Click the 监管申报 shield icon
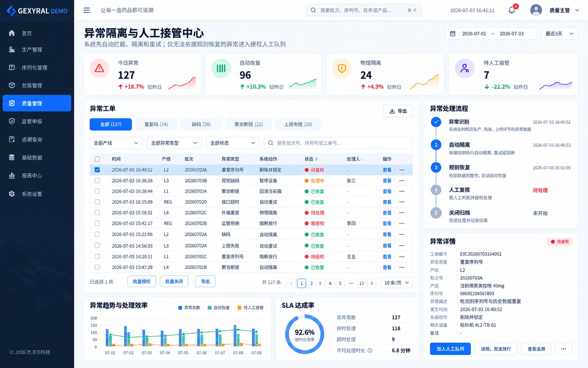This screenshot has width=588, height=368. [x=12, y=121]
